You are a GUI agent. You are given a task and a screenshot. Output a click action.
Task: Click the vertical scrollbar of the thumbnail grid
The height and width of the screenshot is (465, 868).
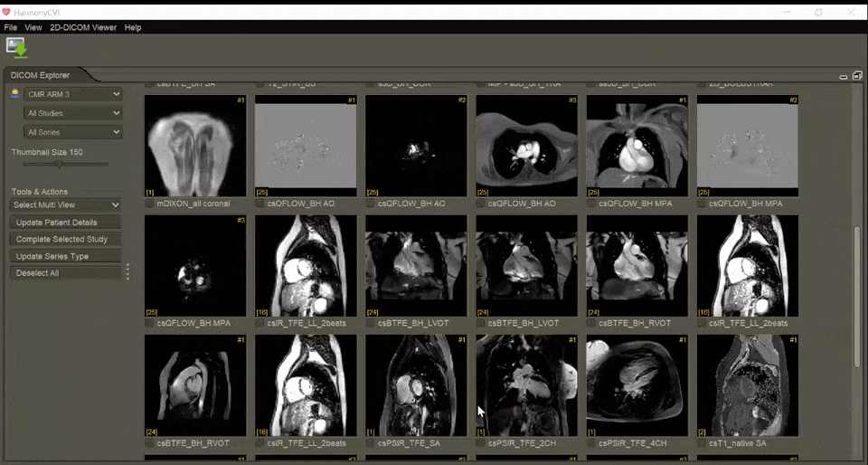(858, 298)
